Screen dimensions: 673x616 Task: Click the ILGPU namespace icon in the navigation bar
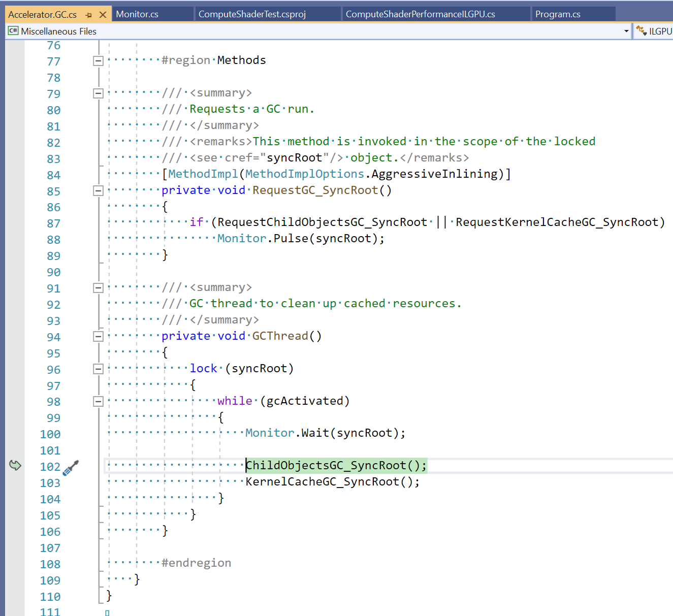[x=640, y=31]
